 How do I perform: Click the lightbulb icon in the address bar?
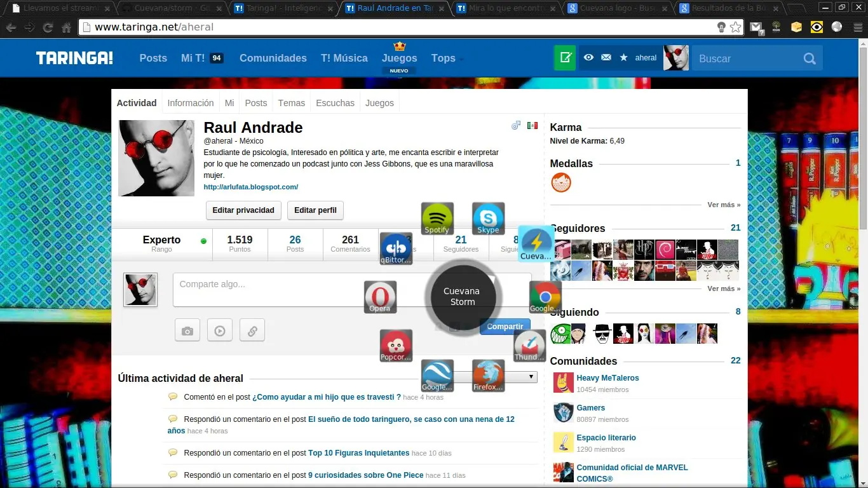coord(721,27)
